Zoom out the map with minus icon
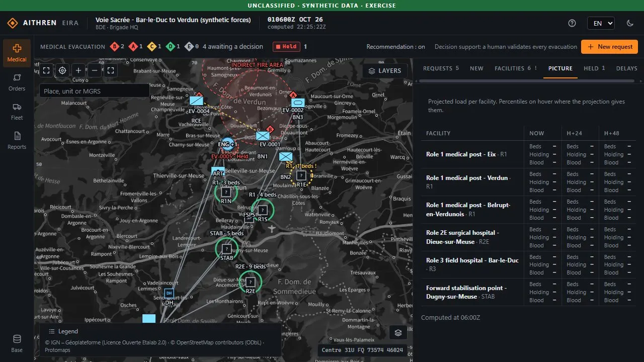Screen dimensions: 644x362 (x=95, y=70)
